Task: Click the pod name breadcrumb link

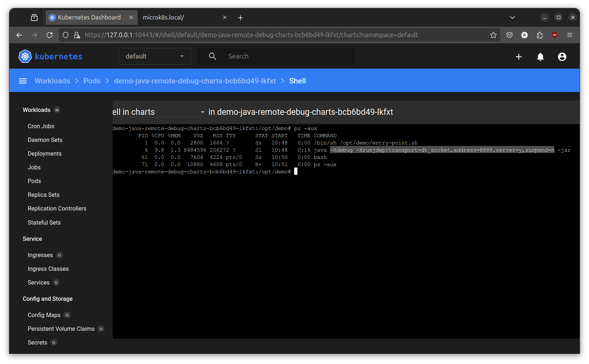Action: (x=195, y=81)
